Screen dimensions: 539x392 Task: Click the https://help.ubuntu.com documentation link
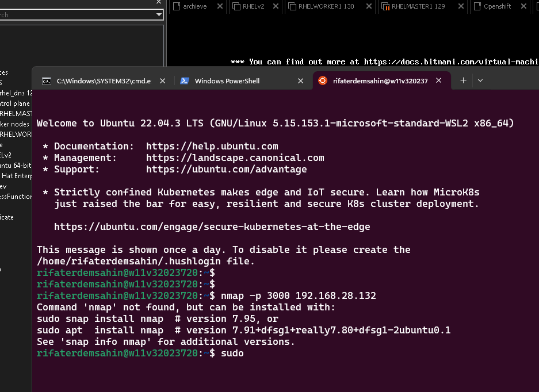tap(212, 147)
